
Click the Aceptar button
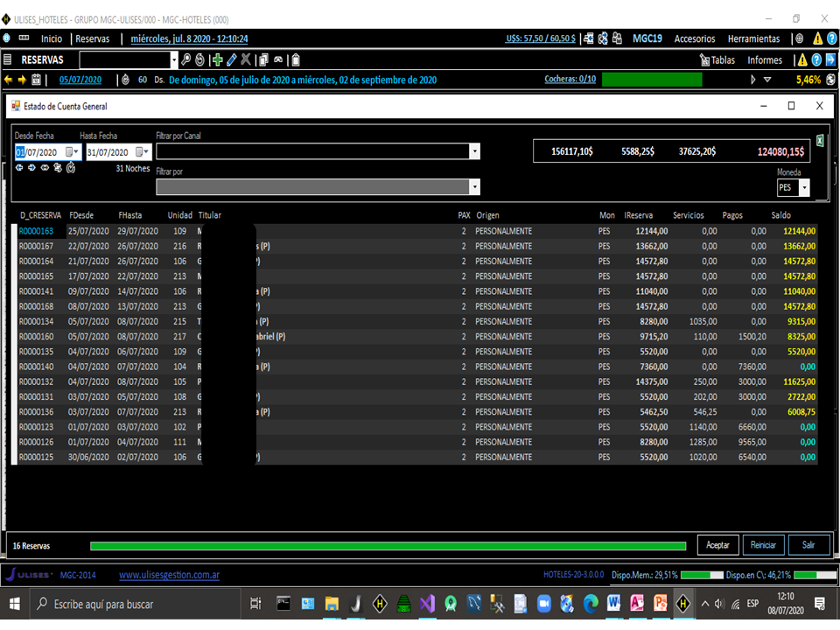point(717,545)
